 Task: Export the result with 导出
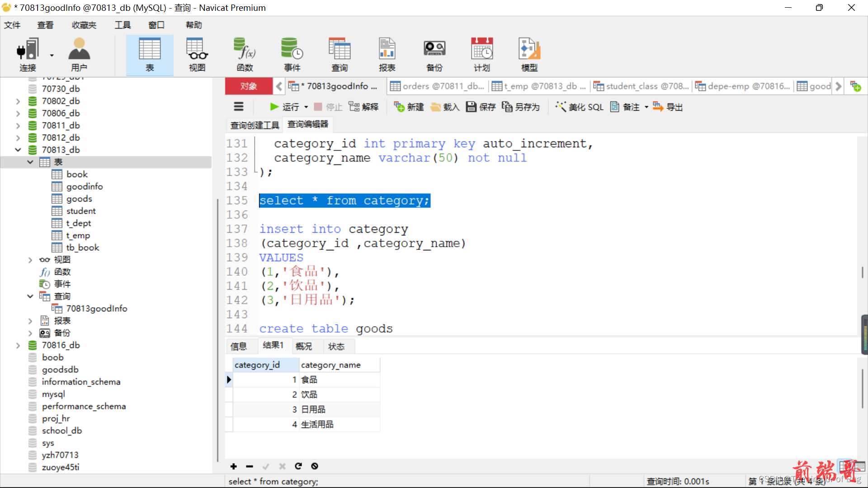coord(668,107)
